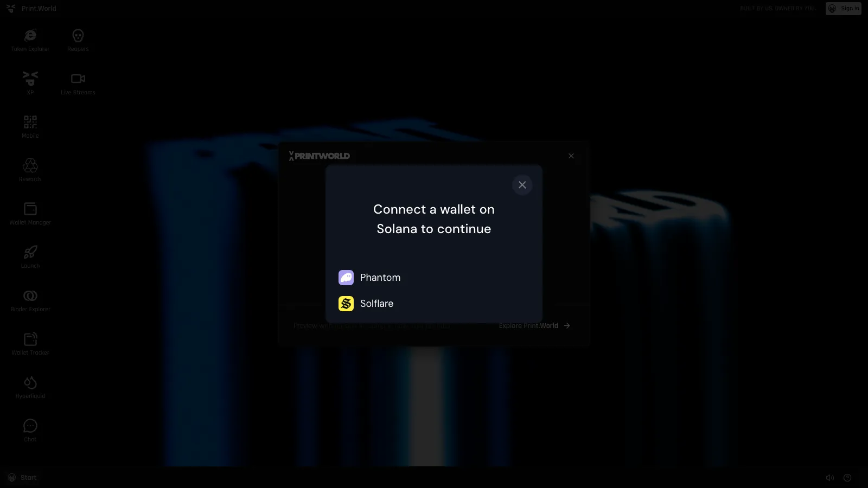Open the Wallet Manager icon
Viewport: 868px width, 488px height.
[x=30, y=213]
